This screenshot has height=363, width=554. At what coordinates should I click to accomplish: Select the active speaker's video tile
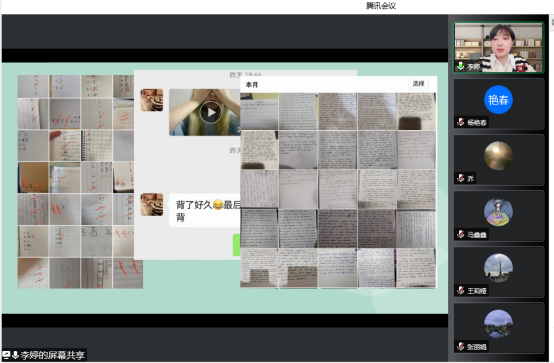pyautogui.click(x=499, y=47)
